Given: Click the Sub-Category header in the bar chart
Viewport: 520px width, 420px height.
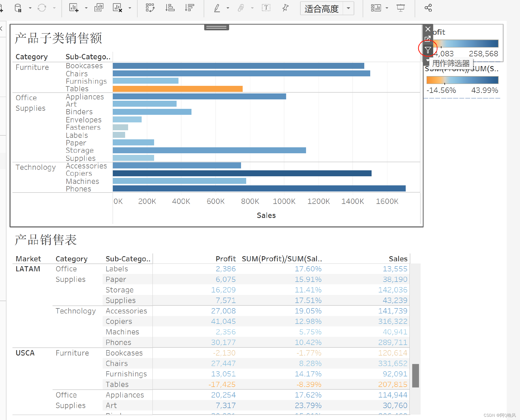Looking at the screenshot, I should pos(88,57).
